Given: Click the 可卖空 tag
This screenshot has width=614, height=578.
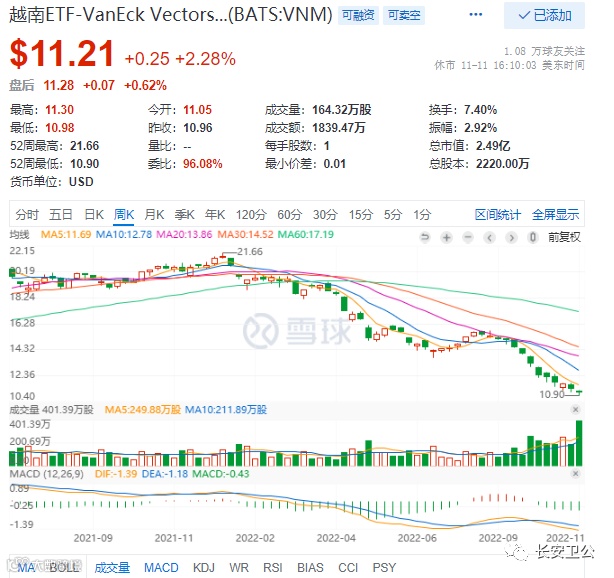Looking at the screenshot, I should point(404,15).
